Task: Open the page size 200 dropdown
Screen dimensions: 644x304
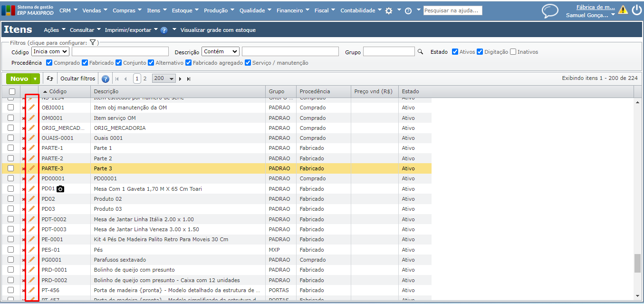Action: point(164,78)
